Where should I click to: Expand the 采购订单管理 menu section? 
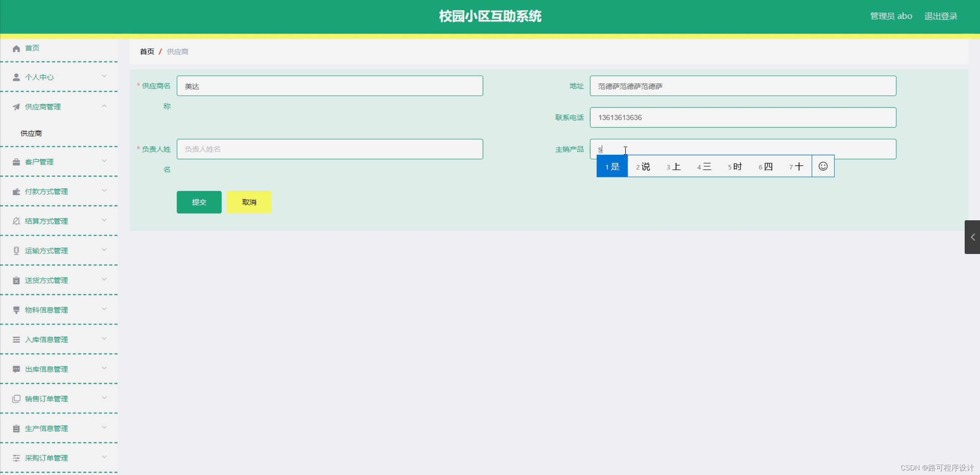pos(104,457)
